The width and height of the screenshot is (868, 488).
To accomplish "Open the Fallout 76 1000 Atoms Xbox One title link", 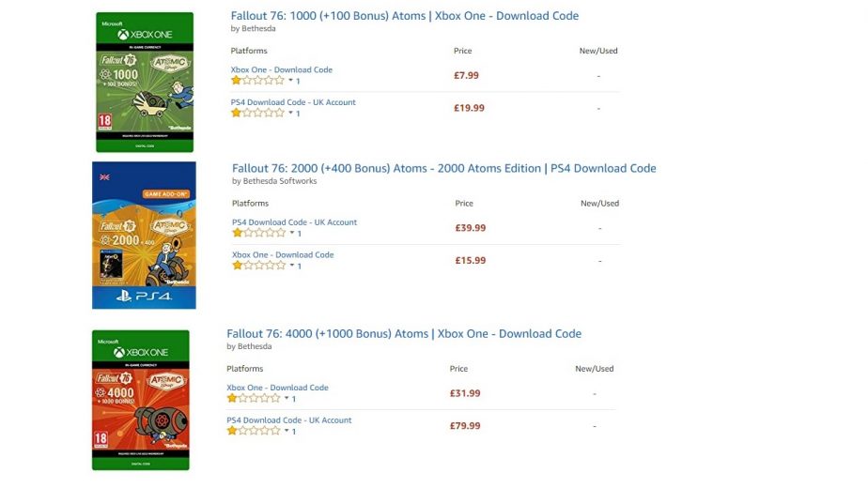I will [405, 16].
